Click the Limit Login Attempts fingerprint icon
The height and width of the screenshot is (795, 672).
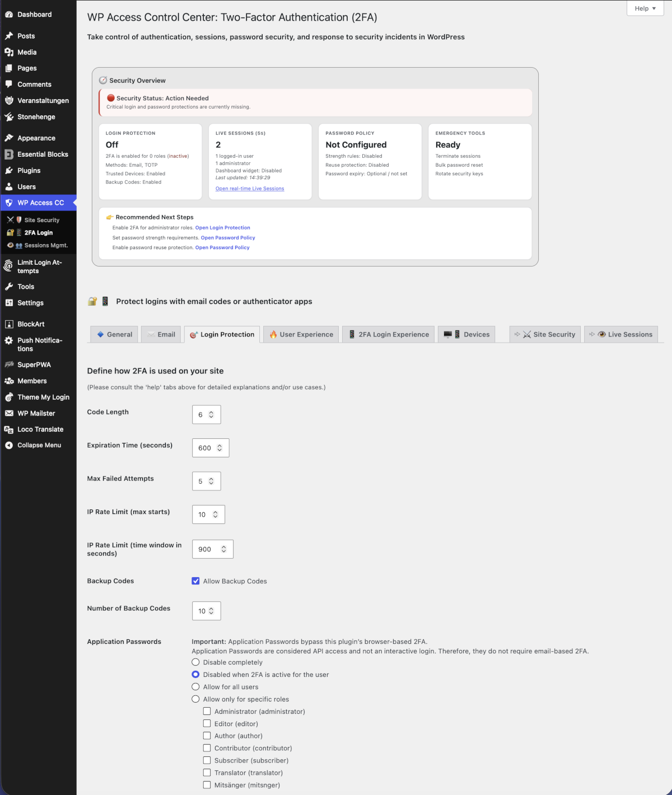pos(9,266)
